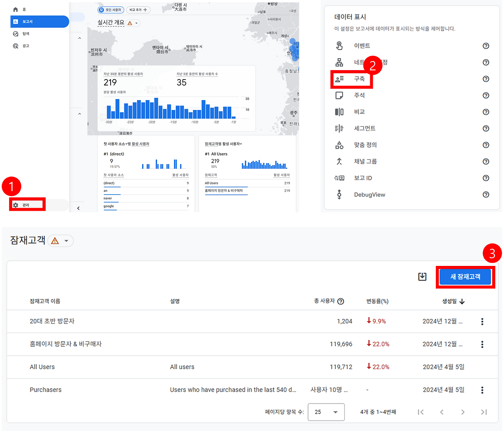Collapse the sidebar with the left chevron
Screen dimensions: 504x431
pos(78,208)
